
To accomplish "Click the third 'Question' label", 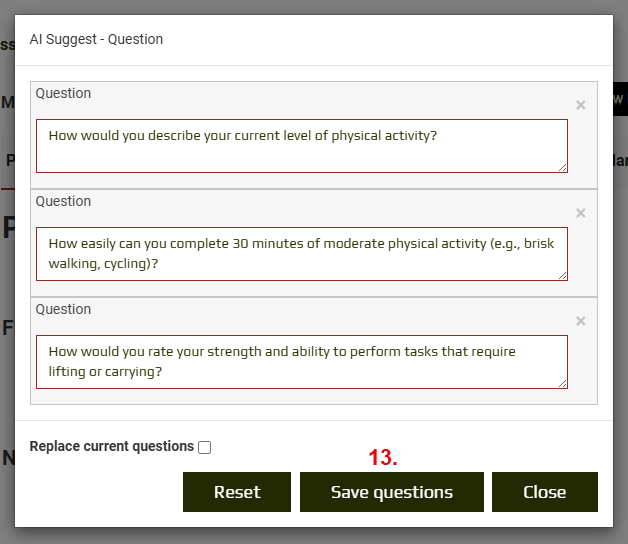I will 63,309.
